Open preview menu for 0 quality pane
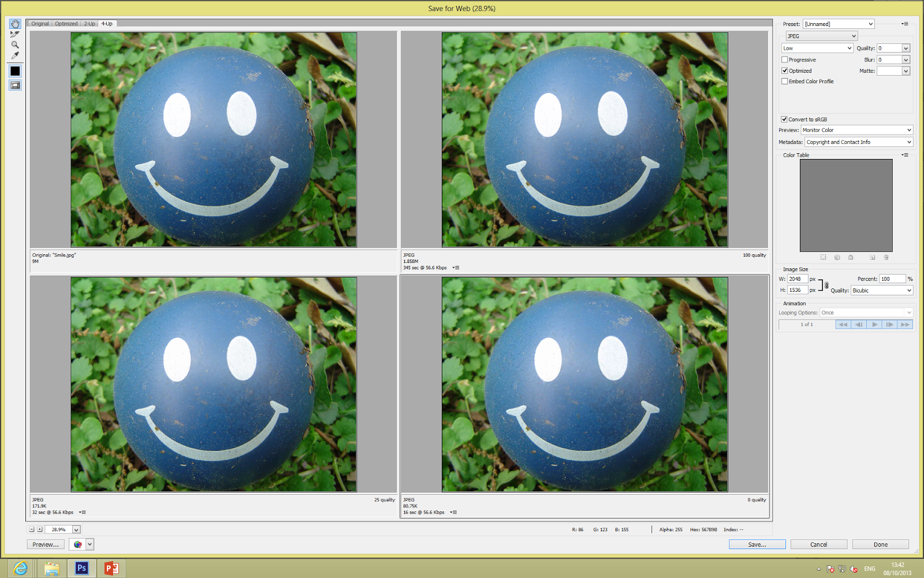Image resolution: width=924 pixels, height=578 pixels. pos(453,512)
